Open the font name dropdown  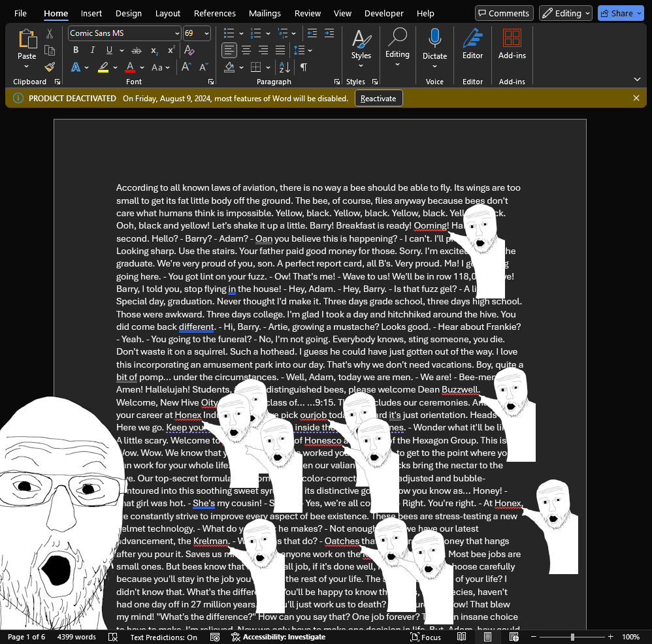[x=177, y=33]
